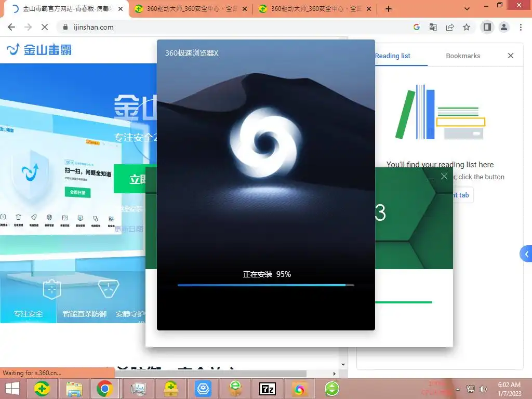Go back using the browser back arrow

click(11, 27)
